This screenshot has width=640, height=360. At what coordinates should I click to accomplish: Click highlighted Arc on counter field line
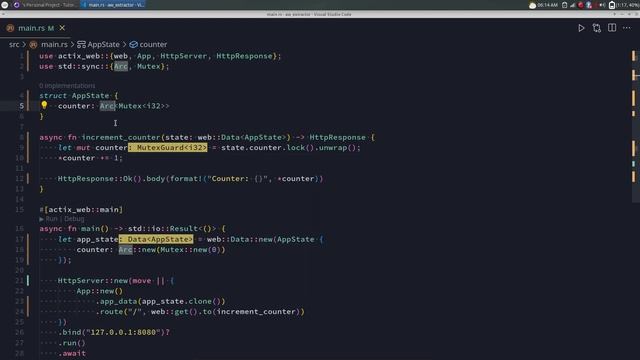tap(107, 106)
